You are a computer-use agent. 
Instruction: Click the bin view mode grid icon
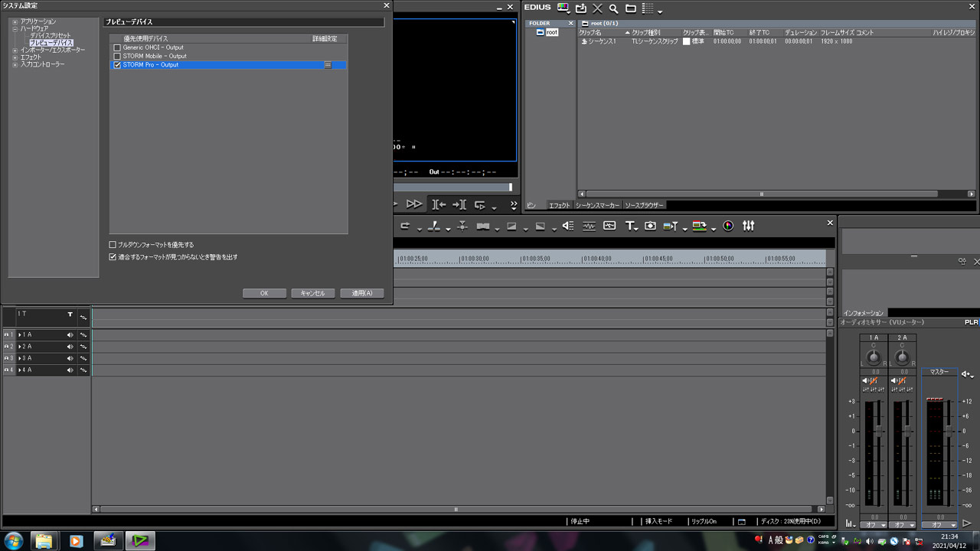[648, 8]
